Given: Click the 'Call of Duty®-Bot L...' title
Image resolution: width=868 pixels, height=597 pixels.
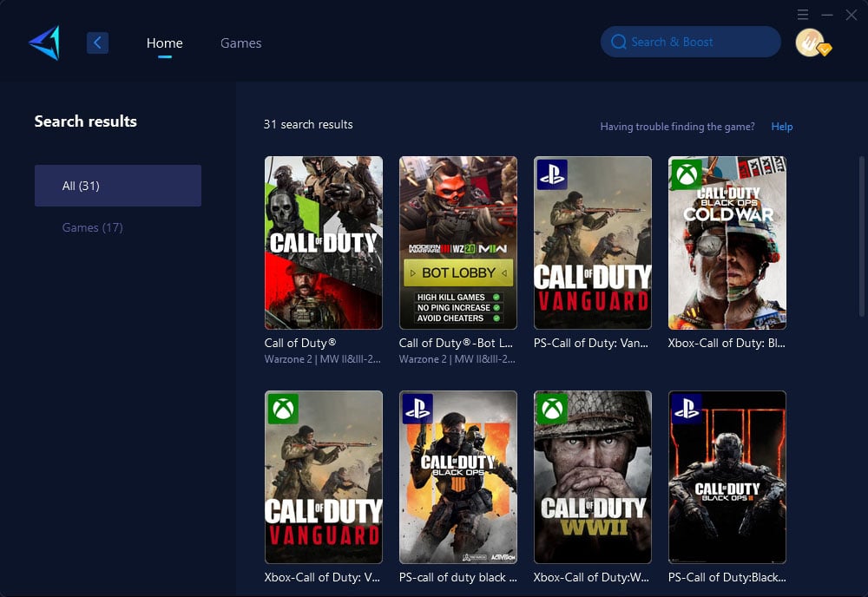Looking at the screenshot, I should pyautogui.click(x=456, y=343).
